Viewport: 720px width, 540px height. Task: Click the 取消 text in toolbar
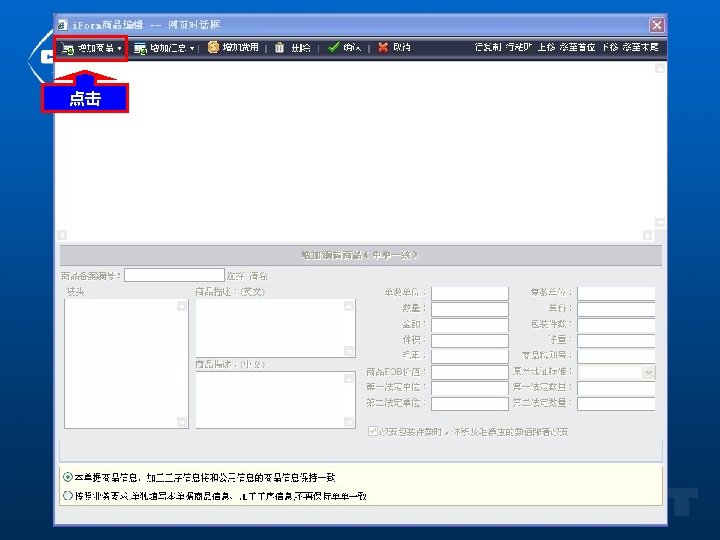(402, 47)
